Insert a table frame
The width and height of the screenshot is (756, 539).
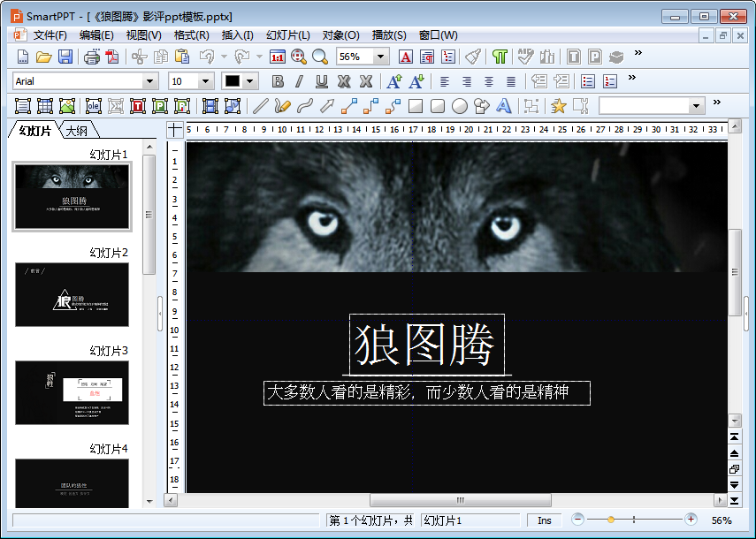45,106
